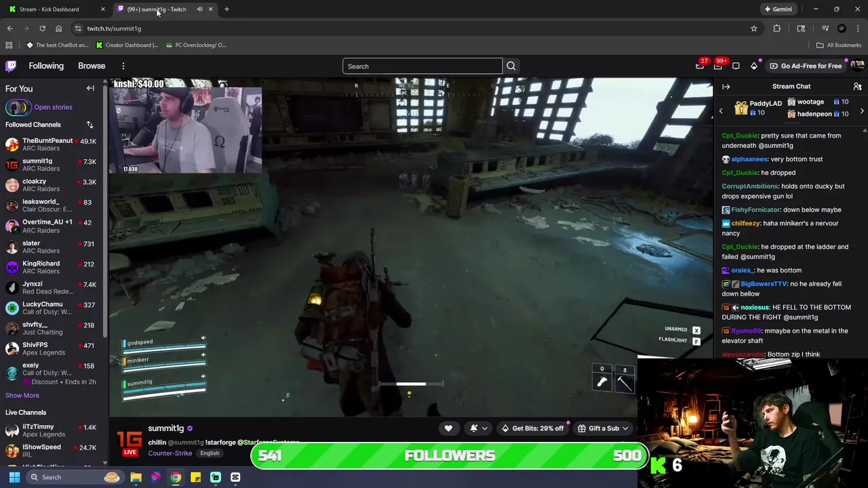Viewport: 868px width, 488px height.
Task: Open the Browse page
Action: click(x=92, y=66)
